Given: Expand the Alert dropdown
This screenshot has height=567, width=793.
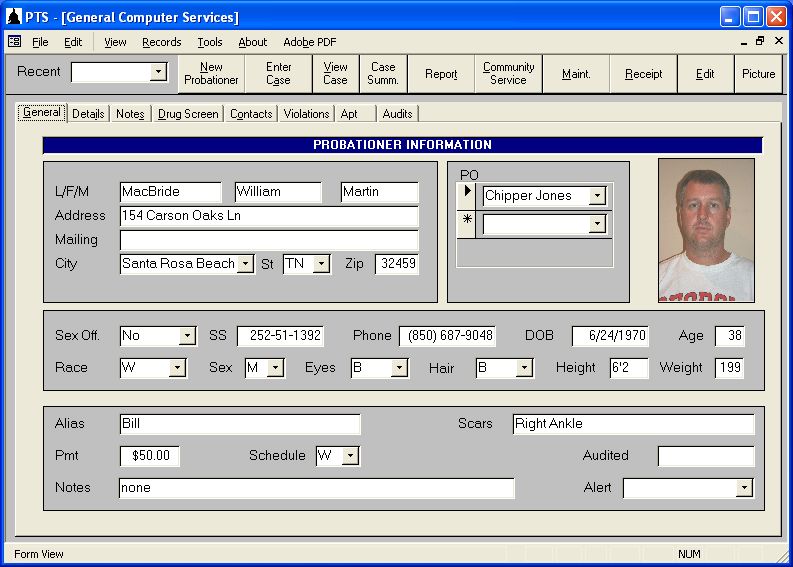Looking at the screenshot, I should [744, 488].
